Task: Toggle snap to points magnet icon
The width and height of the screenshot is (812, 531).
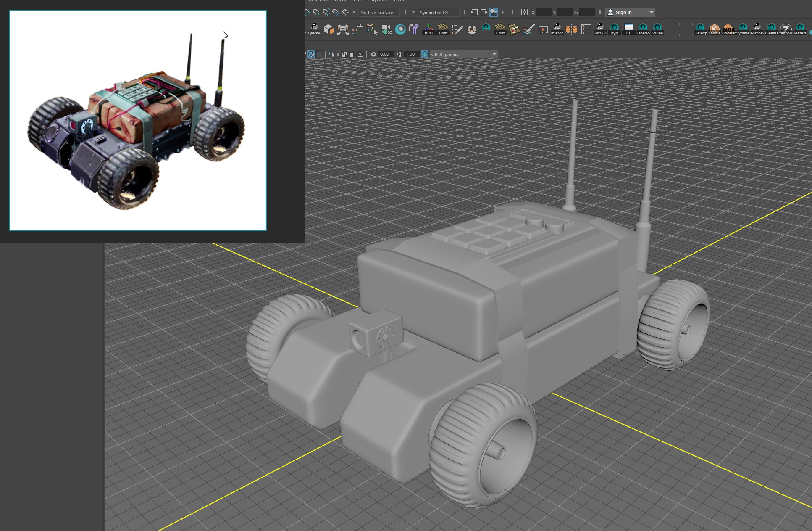Action: click(x=316, y=12)
